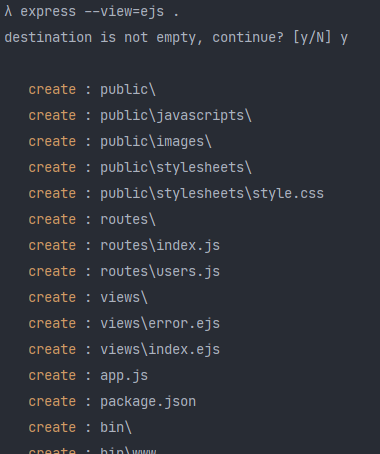Click the lambda prompt symbol
The image size is (380, 454).
tap(8, 12)
